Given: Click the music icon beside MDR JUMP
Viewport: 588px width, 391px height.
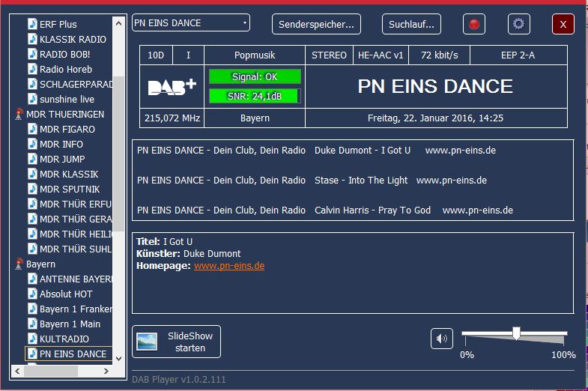Looking at the screenshot, I should pyautogui.click(x=32, y=159).
